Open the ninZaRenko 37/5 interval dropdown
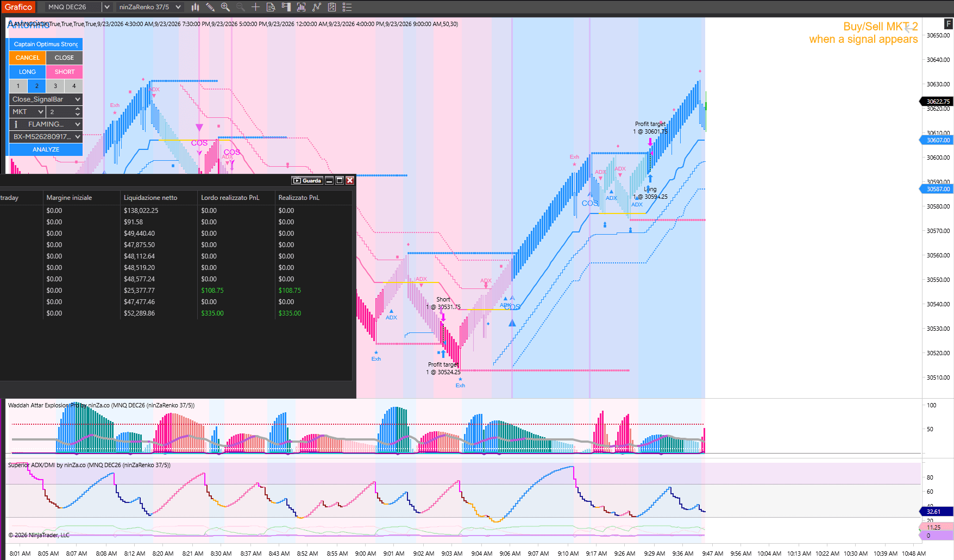Viewport: 954px width, 560px height. pyautogui.click(x=178, y=7)
